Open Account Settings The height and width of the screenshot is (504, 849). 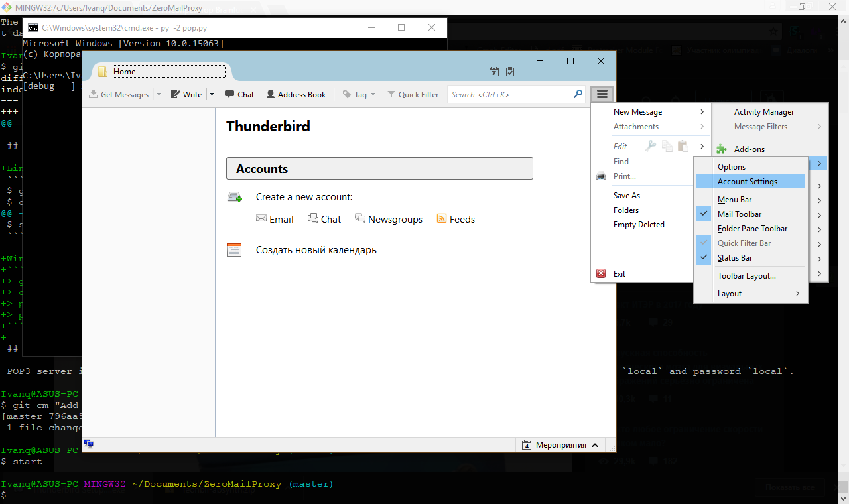[x=751, y=182]
